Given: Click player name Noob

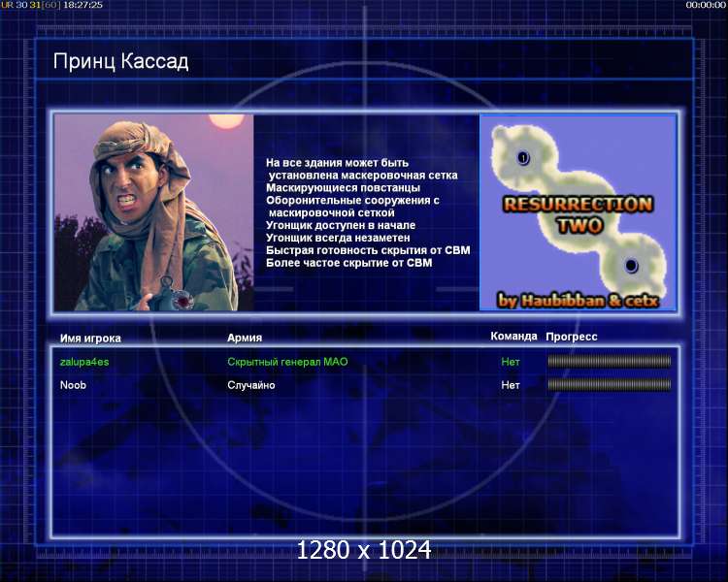Looking at the screenshot, I should point(73,385).
